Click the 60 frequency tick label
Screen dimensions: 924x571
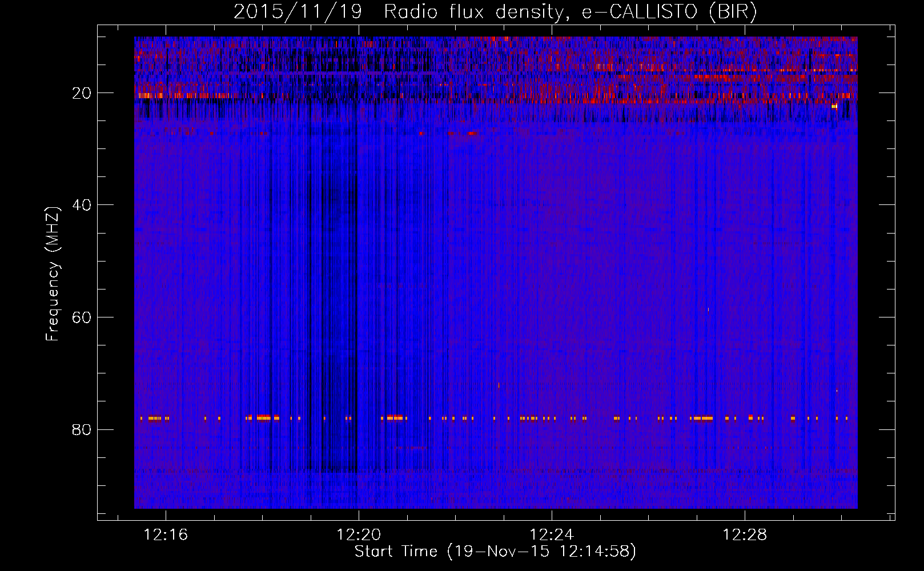tap(82, 317)
